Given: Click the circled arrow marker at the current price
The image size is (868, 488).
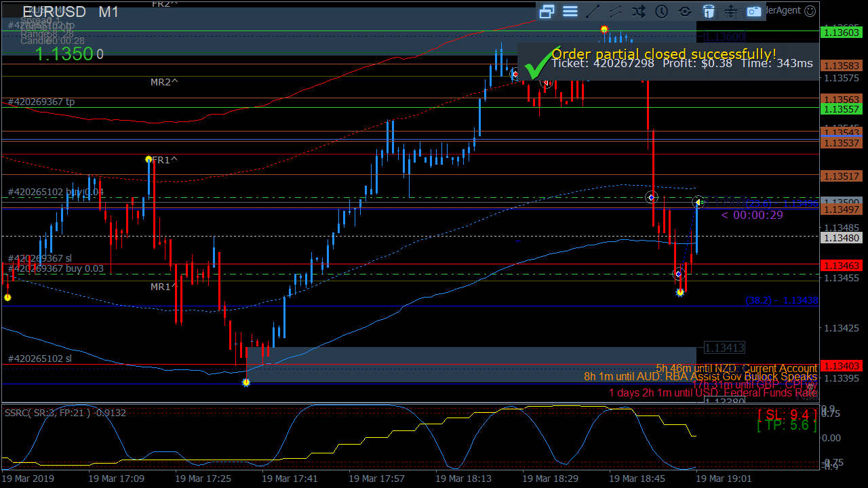Looking at the screenshot, I should 698,202.
